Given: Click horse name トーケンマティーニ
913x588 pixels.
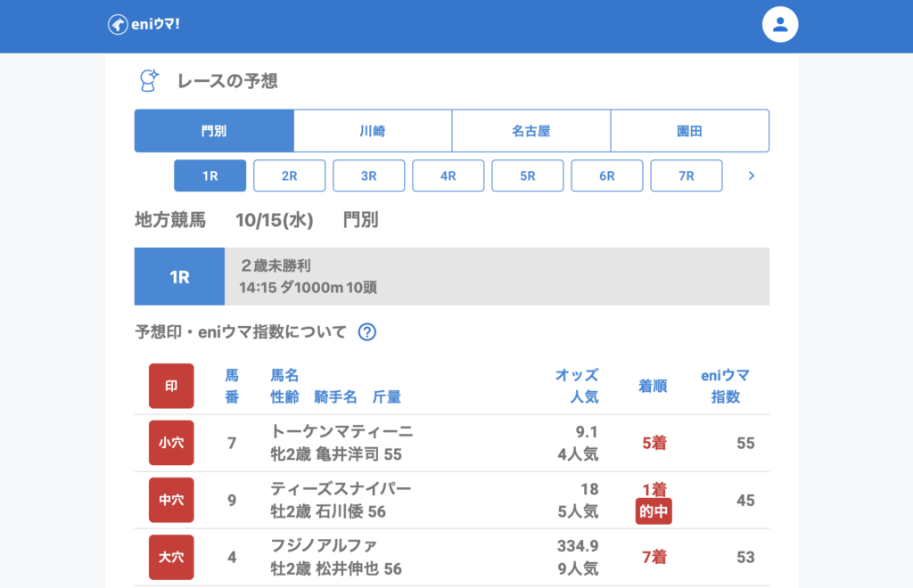Looking at the screenshot, I should pos(341,432).
